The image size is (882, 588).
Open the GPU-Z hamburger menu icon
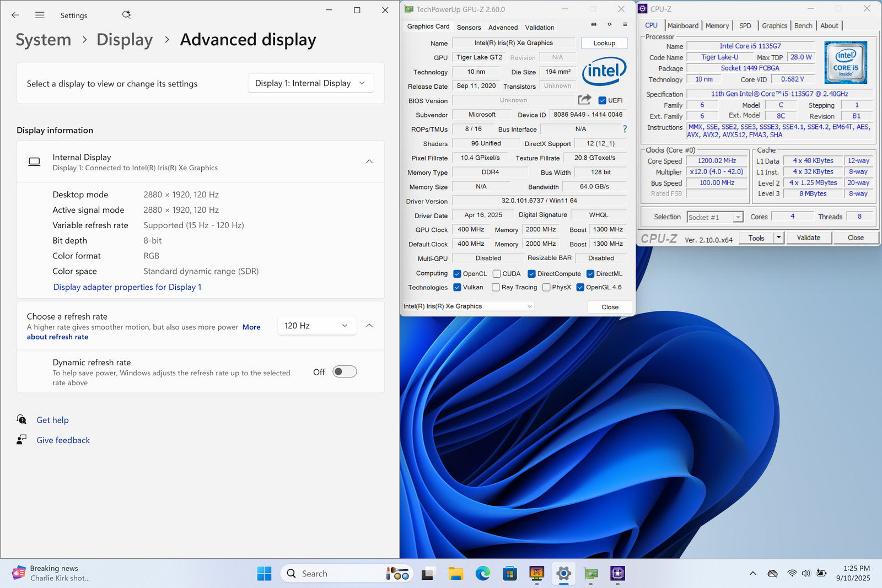pos(625,24)
